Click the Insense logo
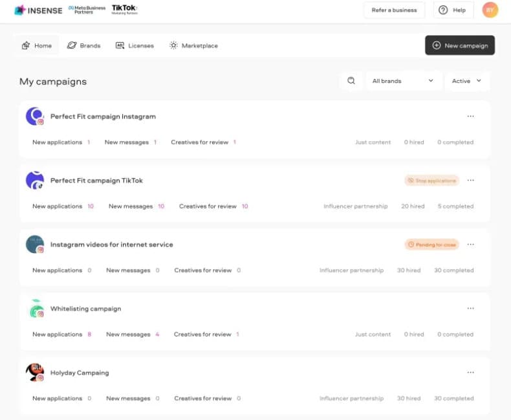The width and height of the screenshot is (511, 420). click(x=38, y=10)
